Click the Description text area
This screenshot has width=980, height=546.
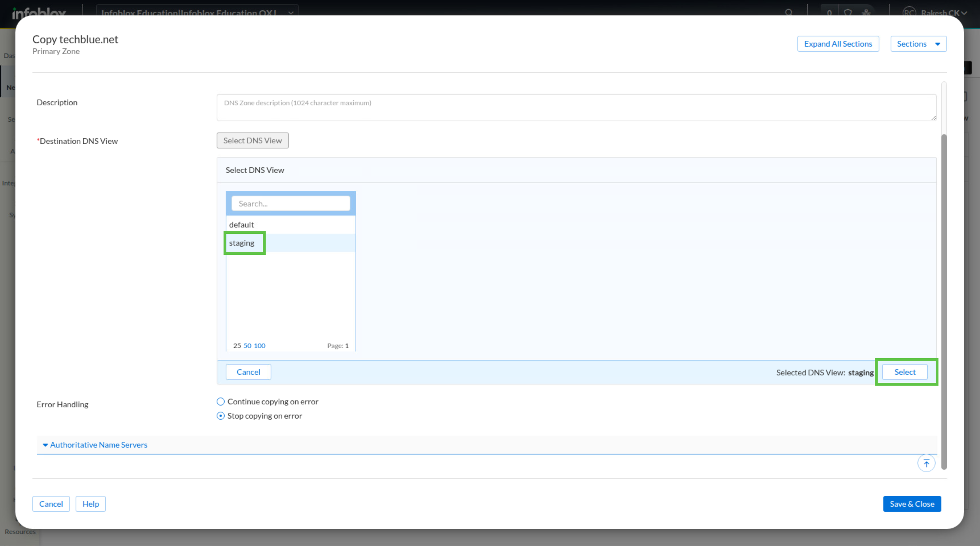576,108
